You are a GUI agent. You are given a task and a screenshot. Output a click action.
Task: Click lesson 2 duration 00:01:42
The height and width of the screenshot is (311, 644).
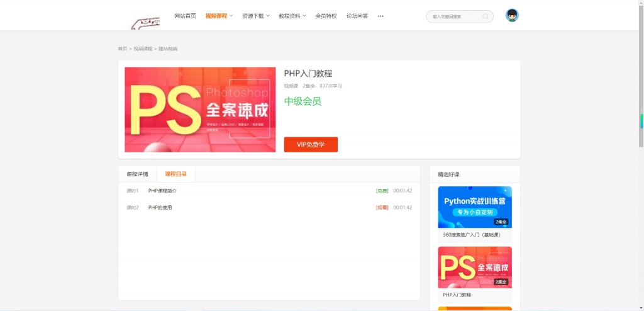pyautogui.click(x=402, y=208)
